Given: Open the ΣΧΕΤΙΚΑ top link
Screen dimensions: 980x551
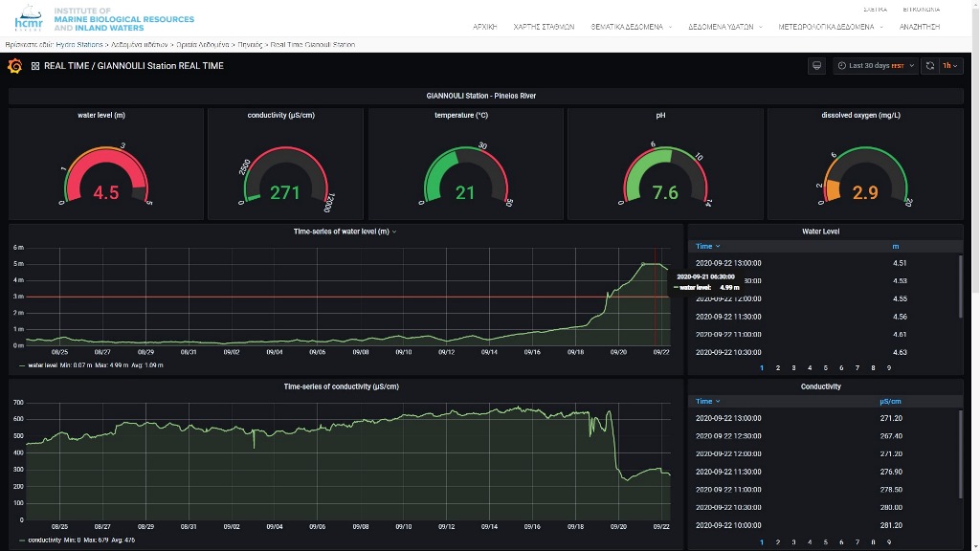Looking at the screenshot, I should (875, 10).
